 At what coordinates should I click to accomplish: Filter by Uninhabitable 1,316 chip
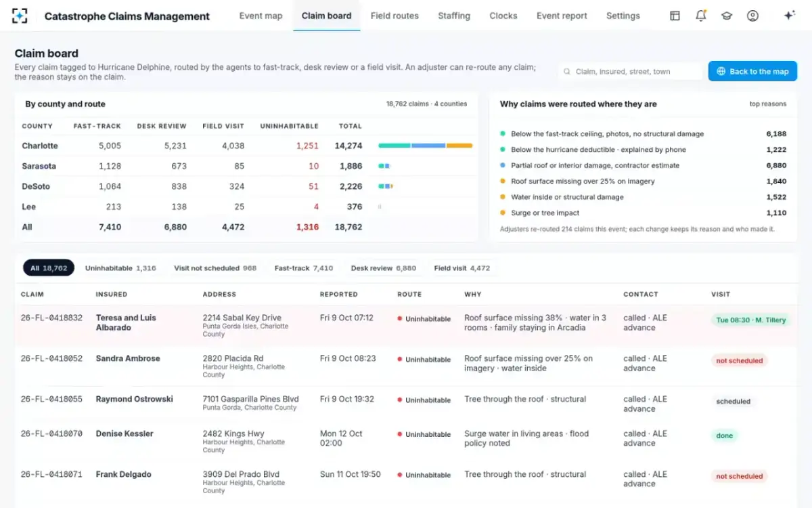pyautogui.click(x=120, y=268)
